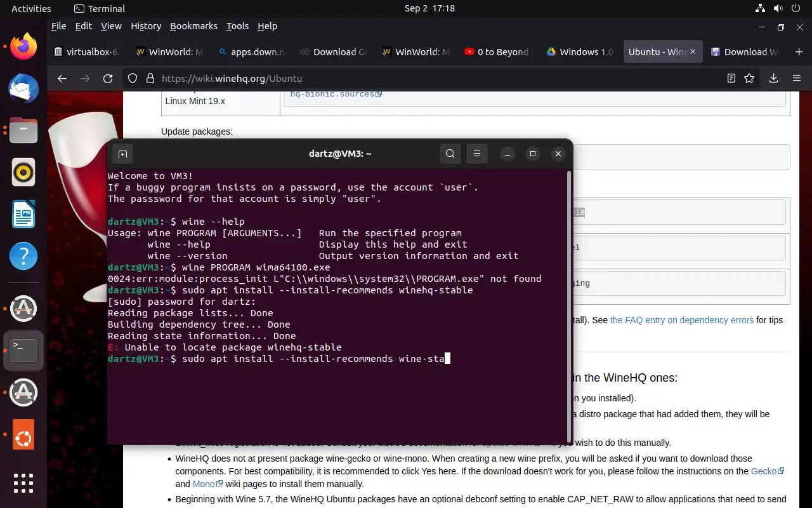Open the View menu

click(111, 26)
